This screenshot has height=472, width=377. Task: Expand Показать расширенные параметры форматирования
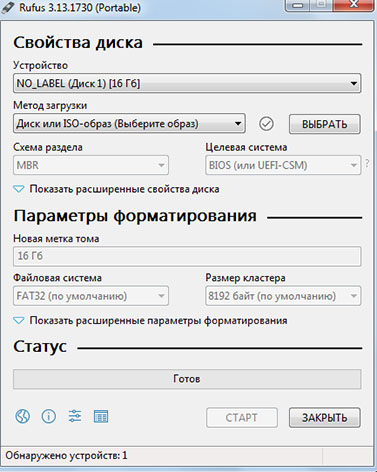(x=150, y=320)
